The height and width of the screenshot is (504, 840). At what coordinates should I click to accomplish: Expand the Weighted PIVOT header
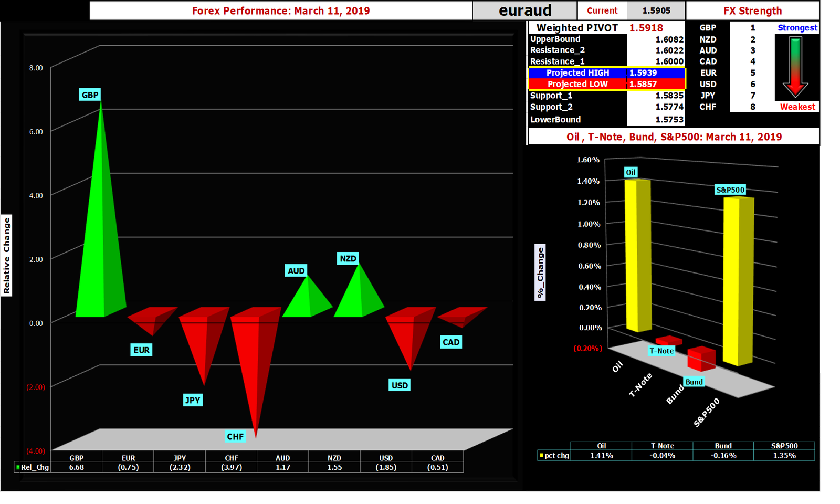577,28
